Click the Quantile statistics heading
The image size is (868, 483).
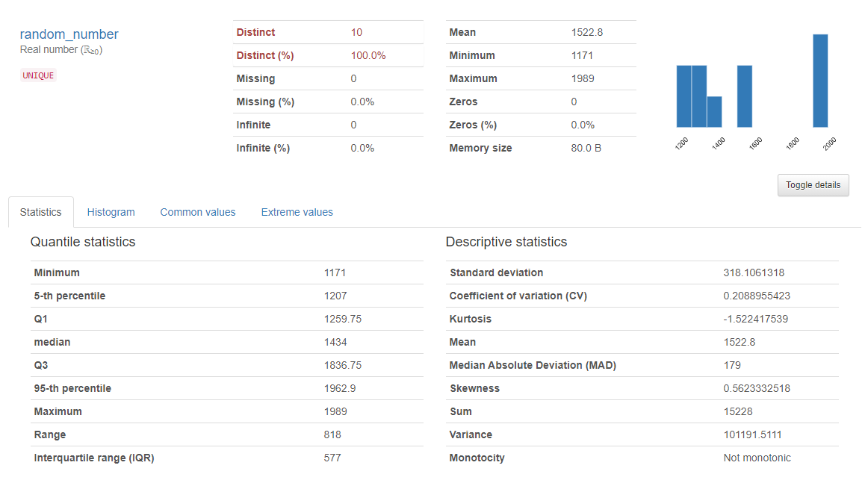click(x=82, y=242)
